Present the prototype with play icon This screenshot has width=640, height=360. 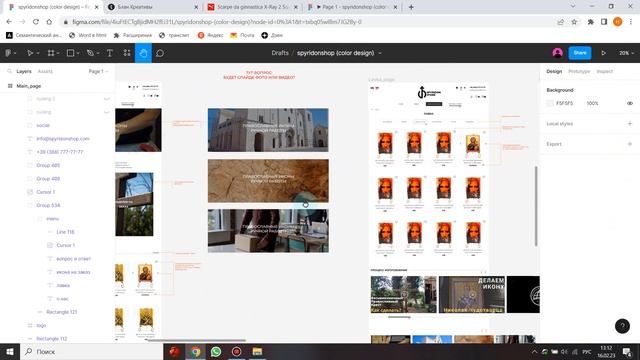click(x=603, y=53)
